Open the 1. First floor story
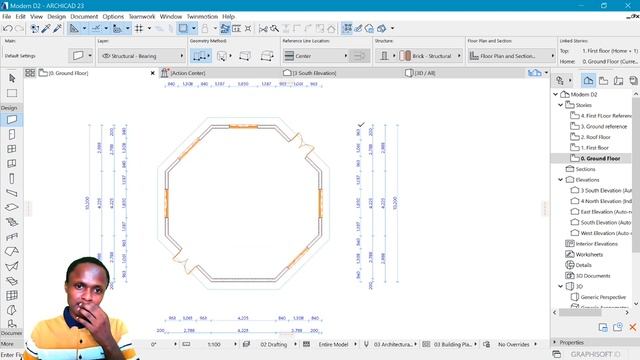This screenshot has width=640, height=360. pos(594,148)
